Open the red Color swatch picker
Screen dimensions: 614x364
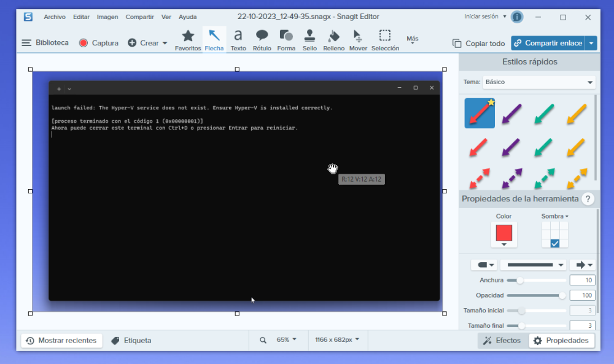click(504, 234)
